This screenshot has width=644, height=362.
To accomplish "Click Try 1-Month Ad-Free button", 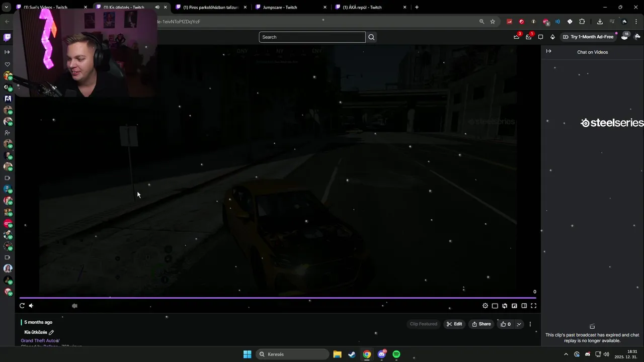I will (588, 37).
